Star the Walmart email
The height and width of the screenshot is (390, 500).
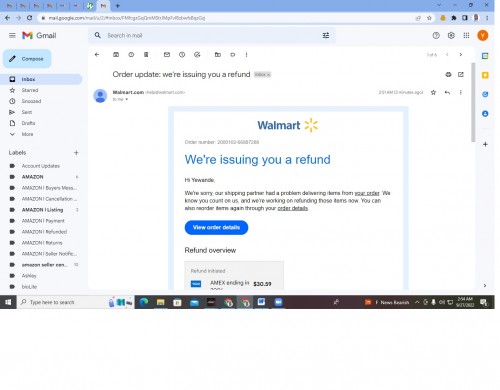click(x=433, y=92)
